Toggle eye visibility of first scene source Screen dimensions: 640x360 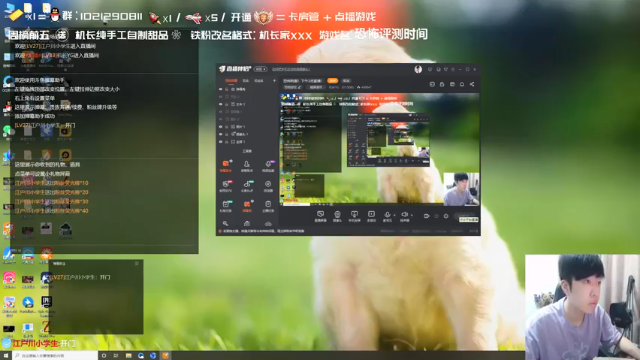tap(221, 89)
